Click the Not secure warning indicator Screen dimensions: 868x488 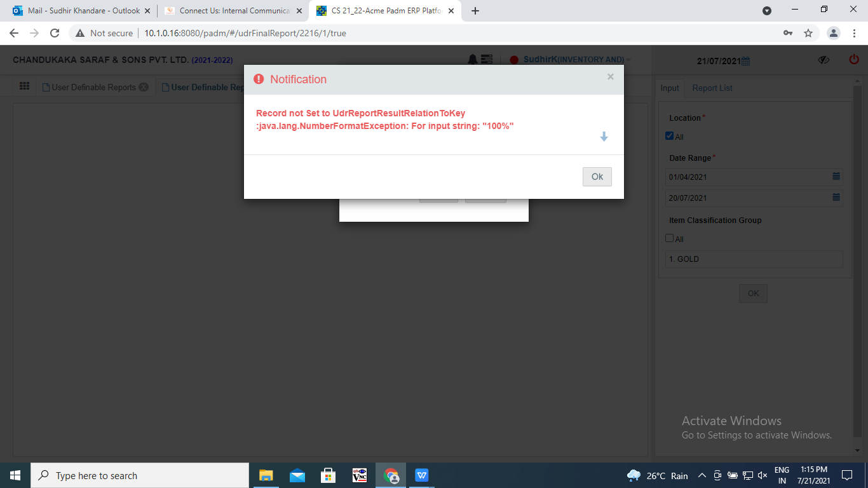pyautogui.click(x=104, y=33)
